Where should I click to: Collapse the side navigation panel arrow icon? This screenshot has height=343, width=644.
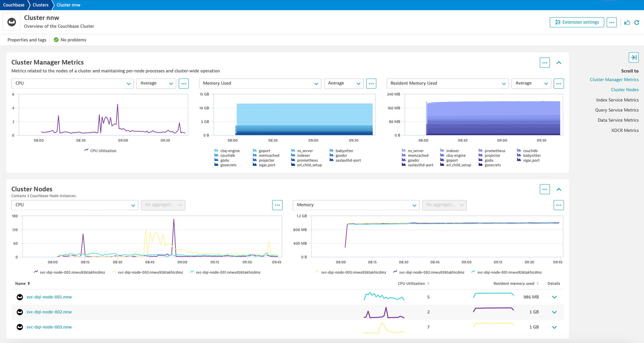pos(634,58)
